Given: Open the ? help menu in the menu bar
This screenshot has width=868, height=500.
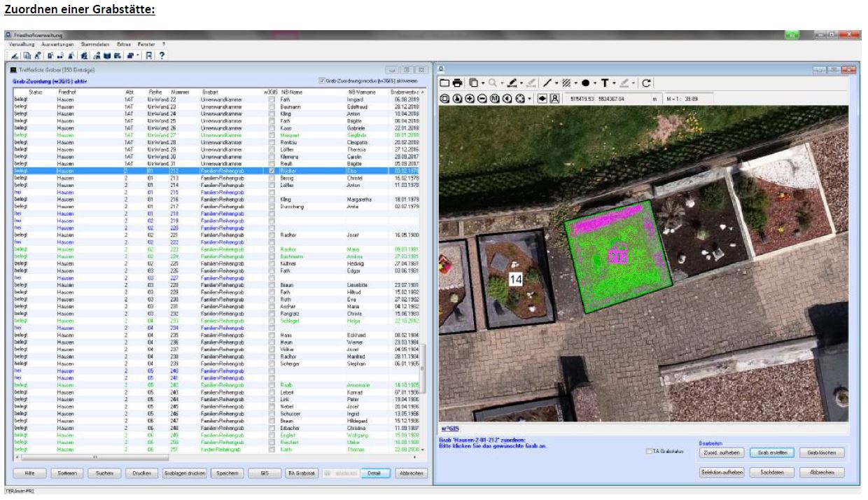Looking at the screenshot, I should tap(164, 44).
